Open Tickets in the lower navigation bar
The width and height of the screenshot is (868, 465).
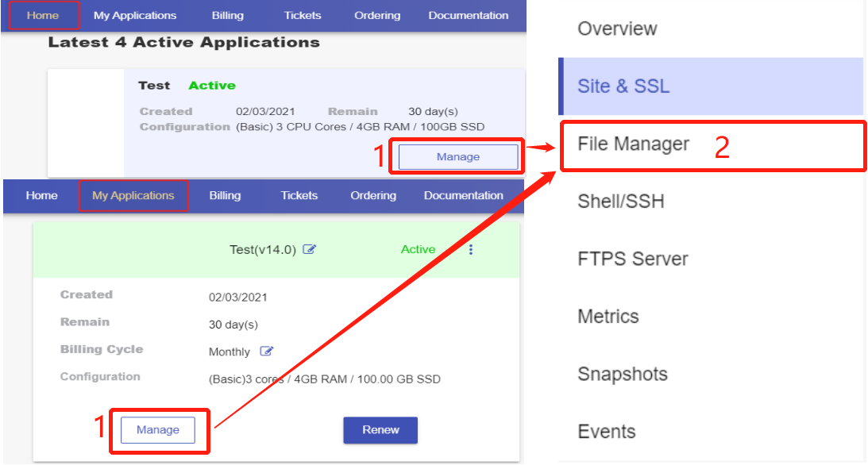click(x=299, y=195)
